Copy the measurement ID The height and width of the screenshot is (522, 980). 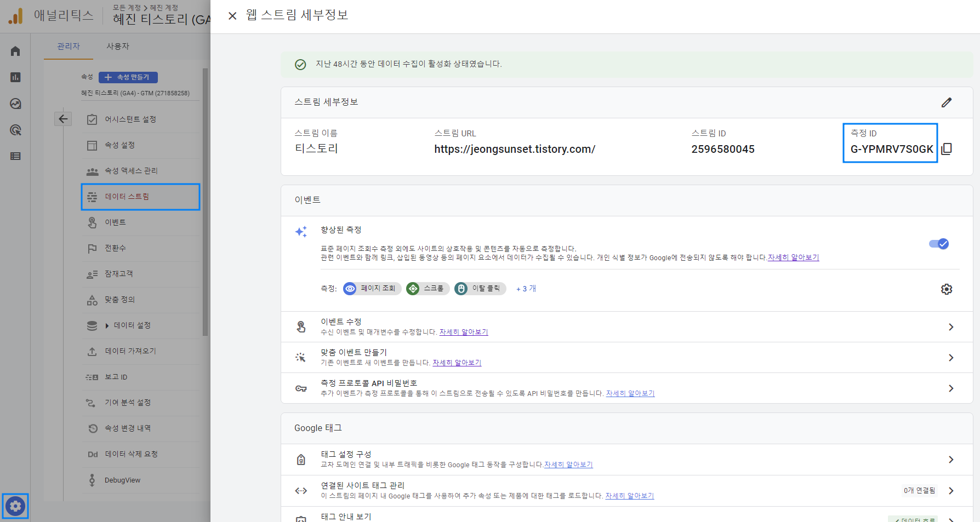(947, 149)
